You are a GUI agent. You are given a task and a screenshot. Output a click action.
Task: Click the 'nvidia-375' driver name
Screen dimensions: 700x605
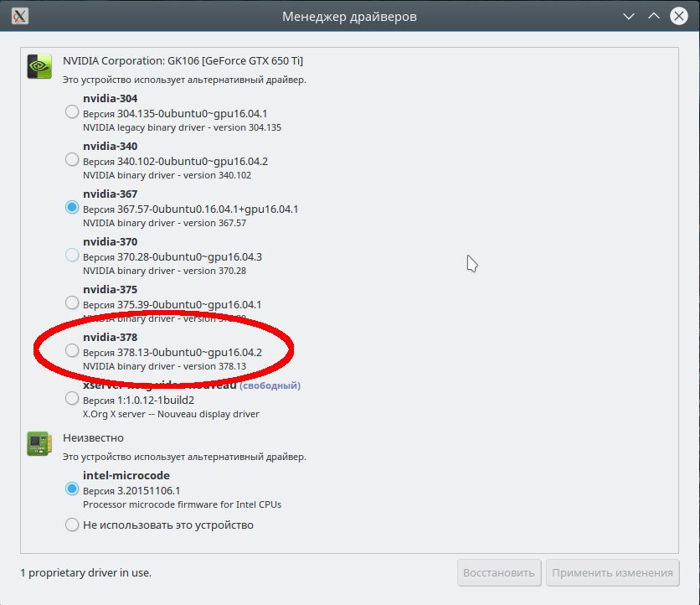coord(111,290)
